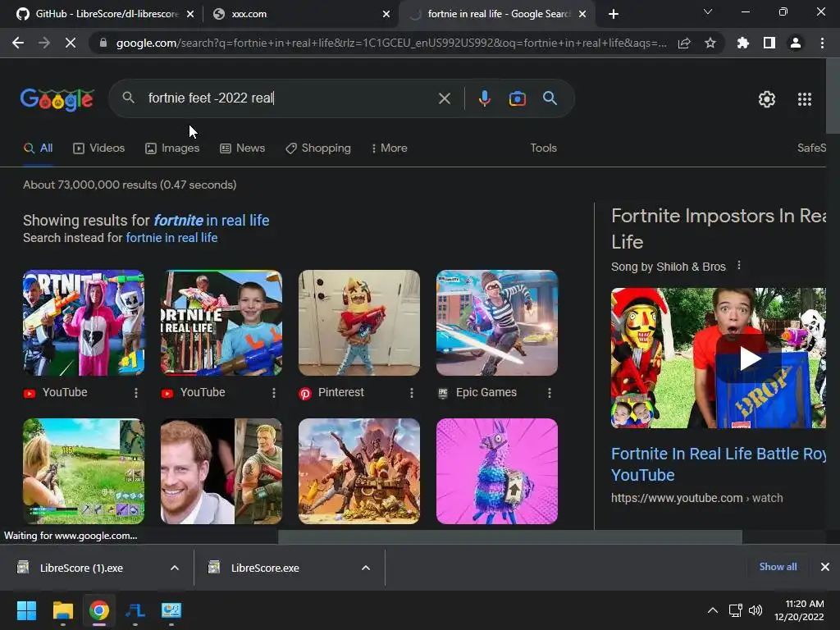Open Chrome profile menu
Image resolution: width=840 pixels, height=630 pixels.
pyautogui.click(x=796, y=43)
